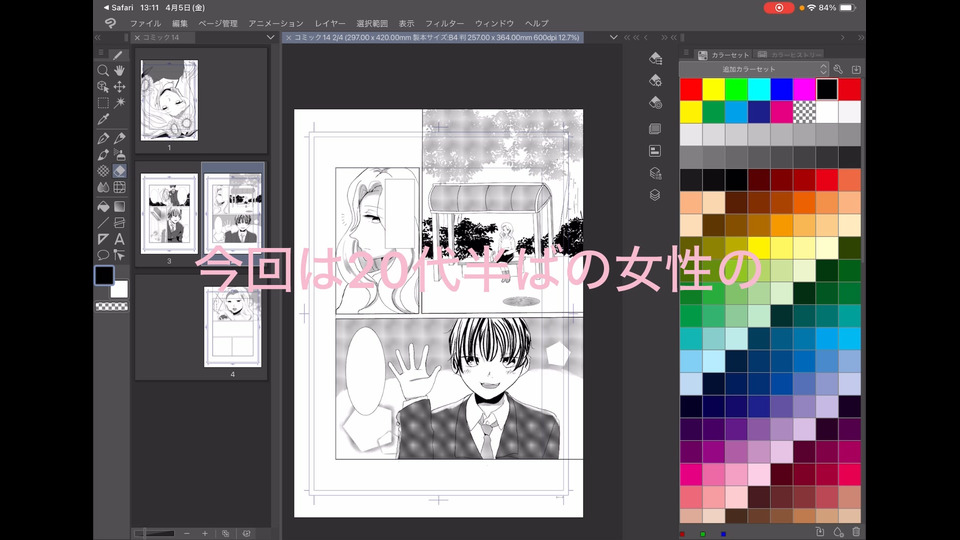
Task: Select the Auto select magic wand tool
Action: [x=119, y=103]
